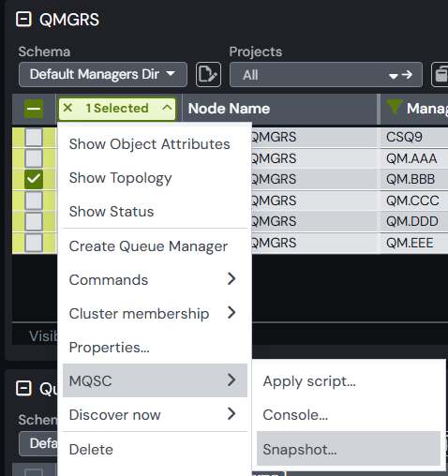Screen dimensions: 448x476
Task: Open the Default Managers Dir schema dropdown
Action: [x=103, y=75]
